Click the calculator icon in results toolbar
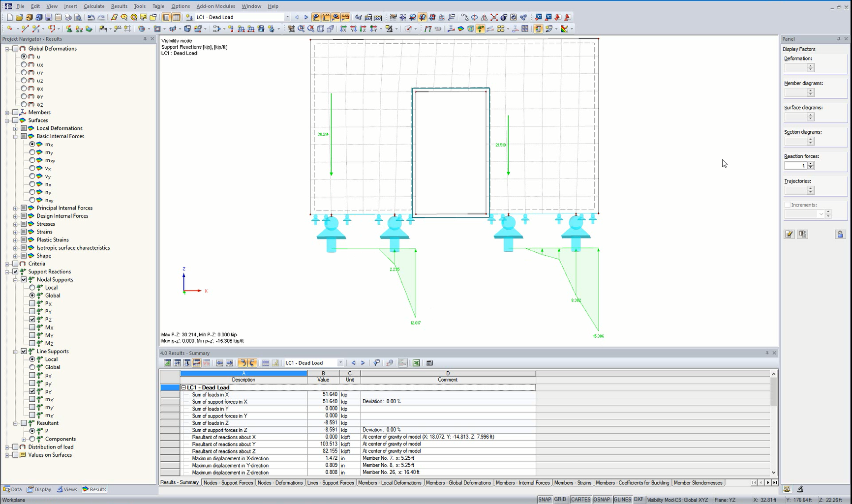The width and height of the screenshot is (852, 504). click(429, 363)
